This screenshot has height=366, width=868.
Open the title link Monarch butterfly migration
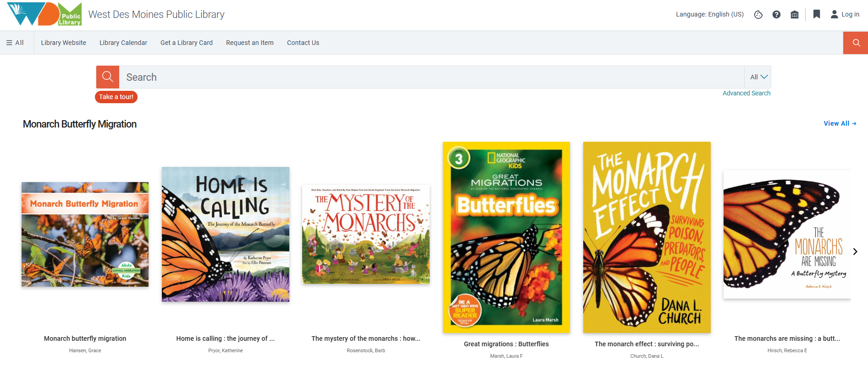pos(85,338)
